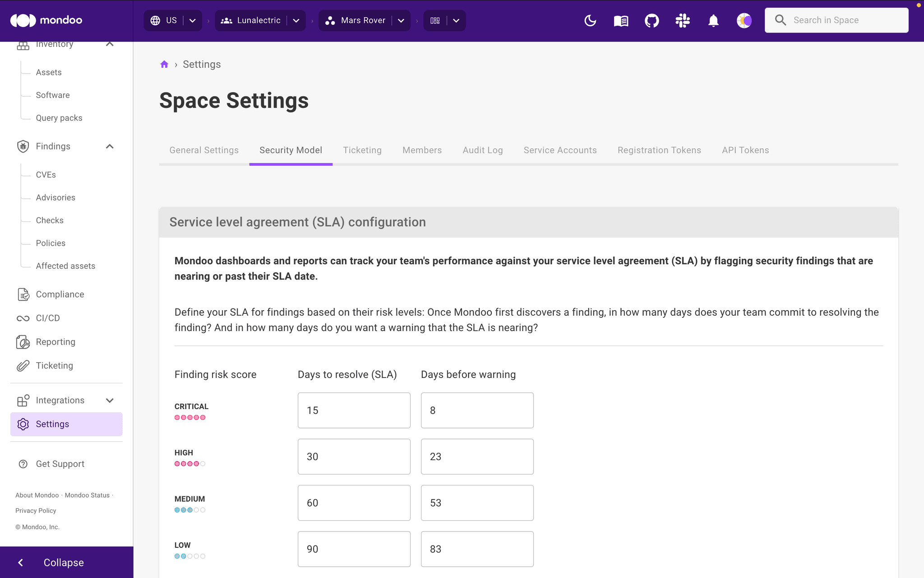The width and height of the screenshot is (924, 578).
Task: Collapse the Findings section chevron
Action: (x=110, y=146)
